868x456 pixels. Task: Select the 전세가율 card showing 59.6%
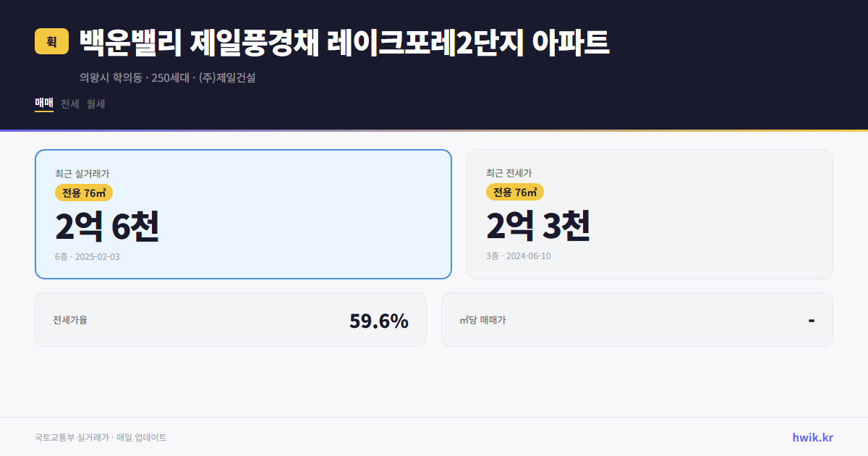point(231,319)
